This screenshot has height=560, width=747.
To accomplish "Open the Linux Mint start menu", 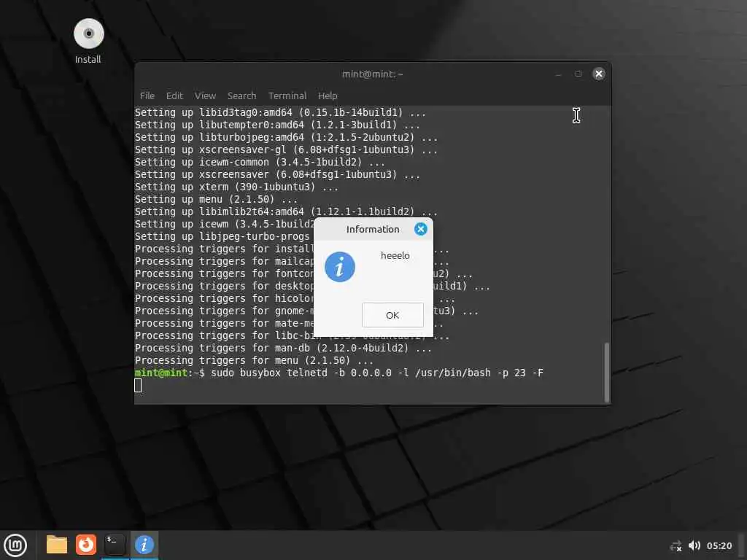I will [x=15, y=545].
